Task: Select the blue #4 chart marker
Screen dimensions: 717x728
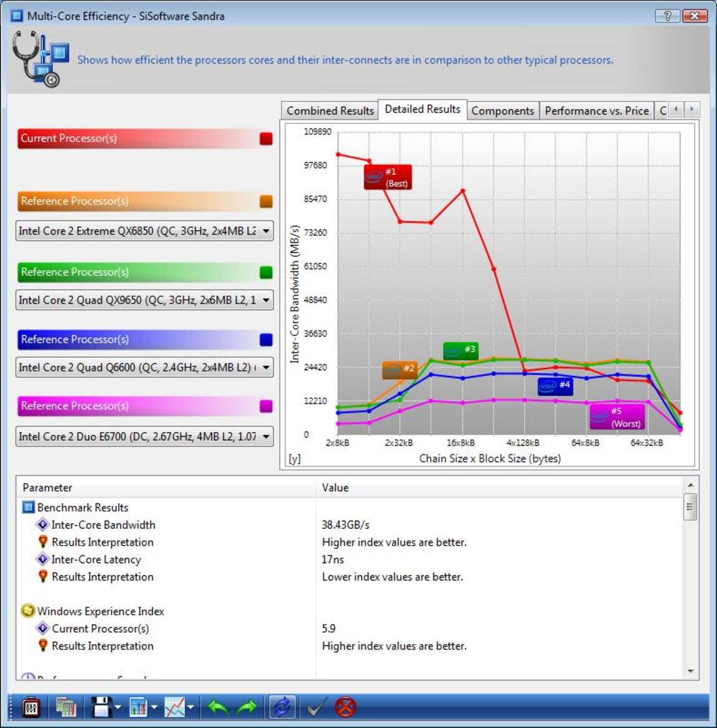Action: click(x=555, y=386)
